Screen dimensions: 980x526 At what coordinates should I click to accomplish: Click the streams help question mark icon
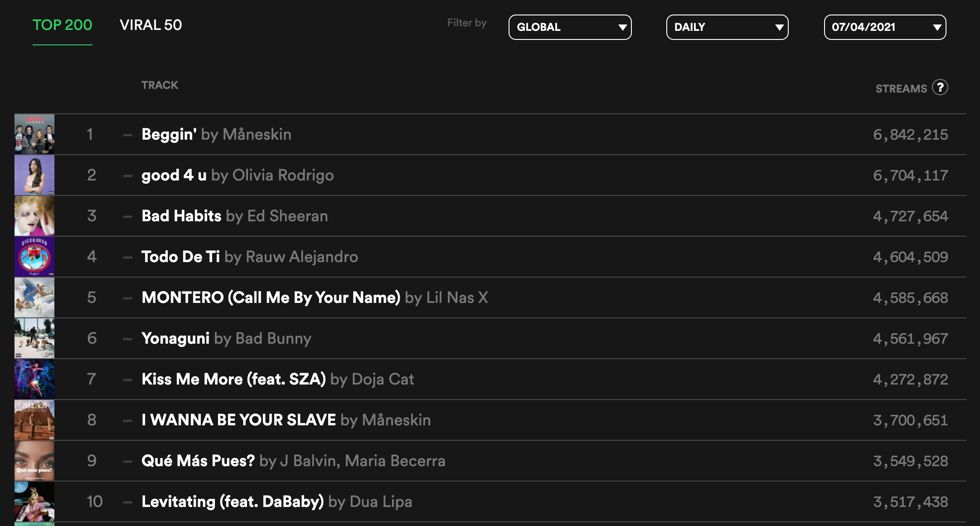click(x=940, y=87)
